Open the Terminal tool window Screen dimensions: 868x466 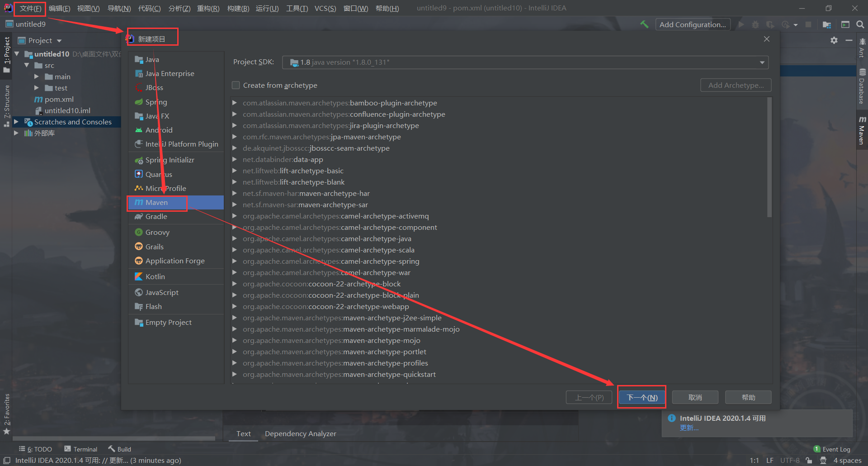pyautogui.click(x=81, y=449)
